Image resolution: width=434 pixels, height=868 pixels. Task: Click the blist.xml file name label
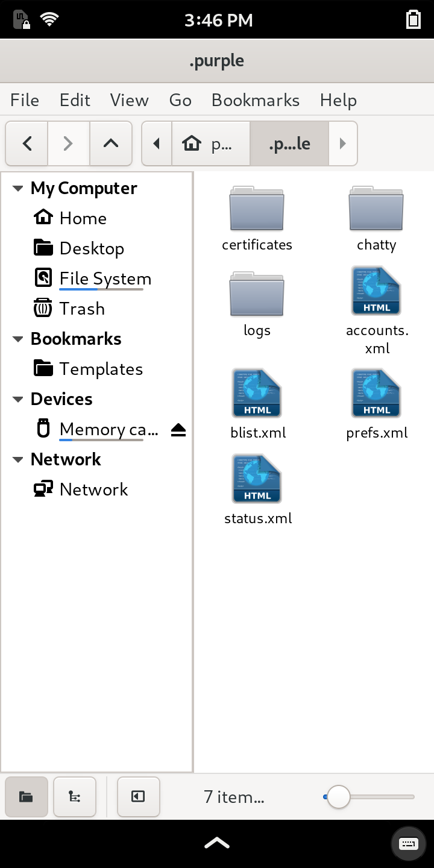[x=258, y=433]
